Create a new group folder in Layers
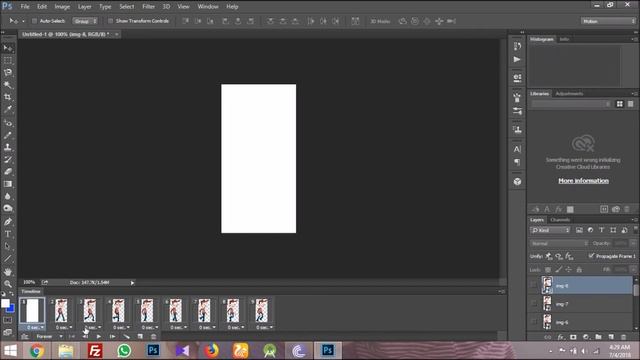Image resolution: width=640 pixels, height=360 pixels. click(598, 337)
